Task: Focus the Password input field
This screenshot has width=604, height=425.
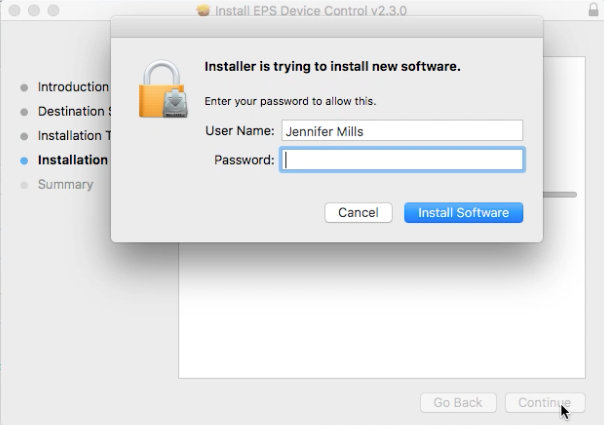Action: 401,160
